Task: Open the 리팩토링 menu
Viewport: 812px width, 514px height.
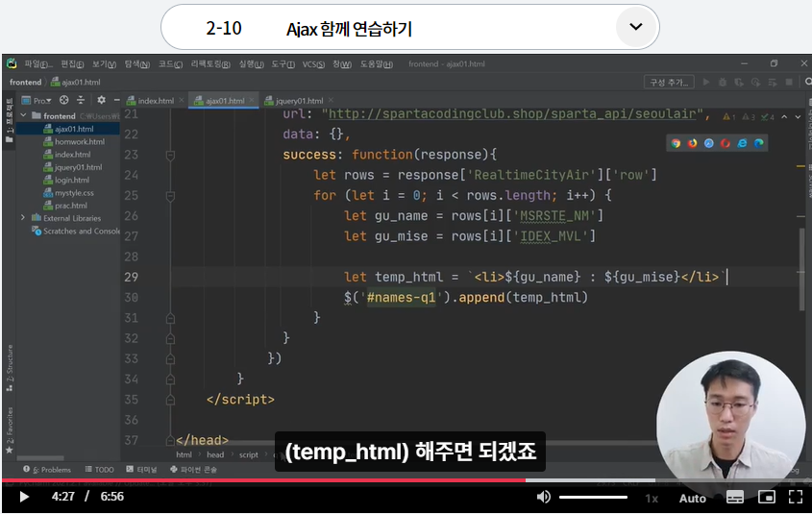Action: (210, 64)
